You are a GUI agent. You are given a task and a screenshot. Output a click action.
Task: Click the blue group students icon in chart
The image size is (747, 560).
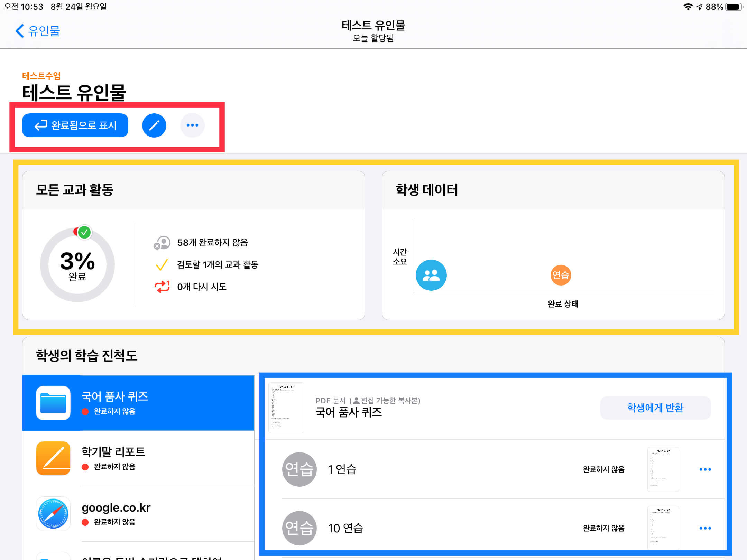coord(431,275)
